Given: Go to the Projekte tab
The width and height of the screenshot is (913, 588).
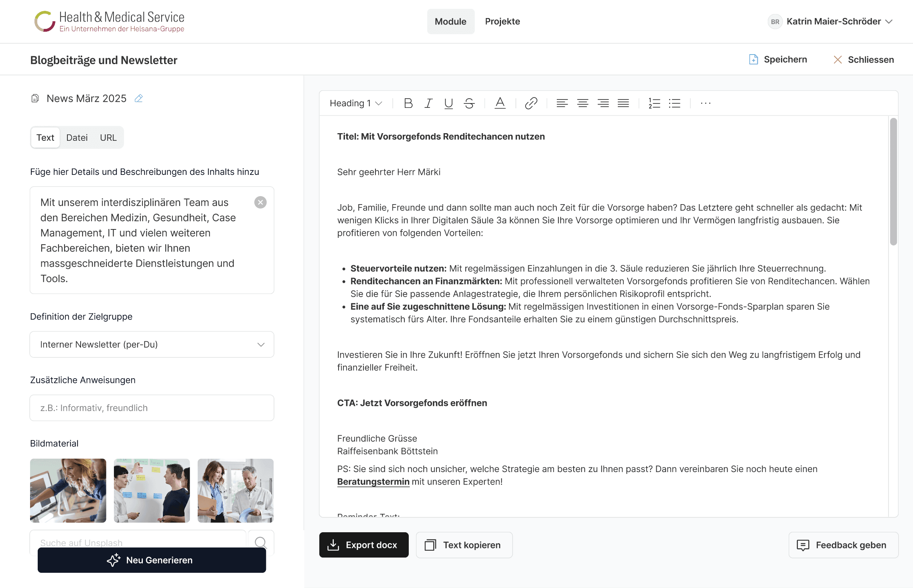Looking at the screenshot, I should pyautogui.click(x=502, y=21).
